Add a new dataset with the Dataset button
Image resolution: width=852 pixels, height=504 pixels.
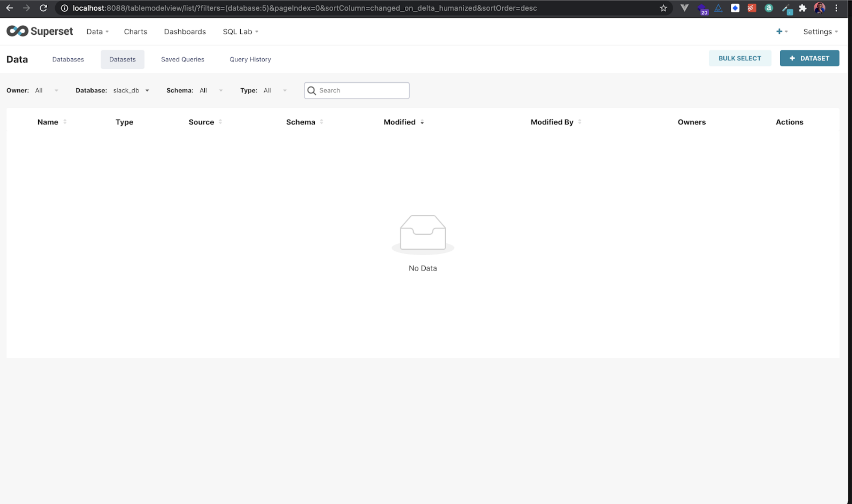point(809,58)
